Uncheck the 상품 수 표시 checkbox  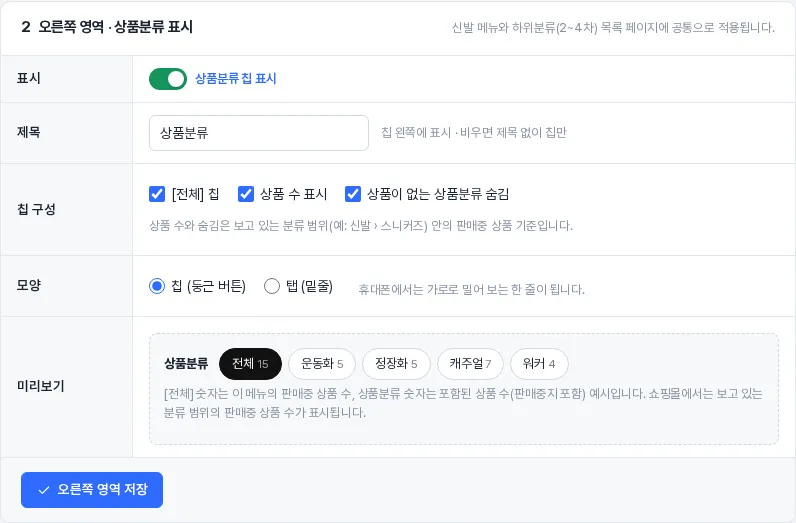246,194
